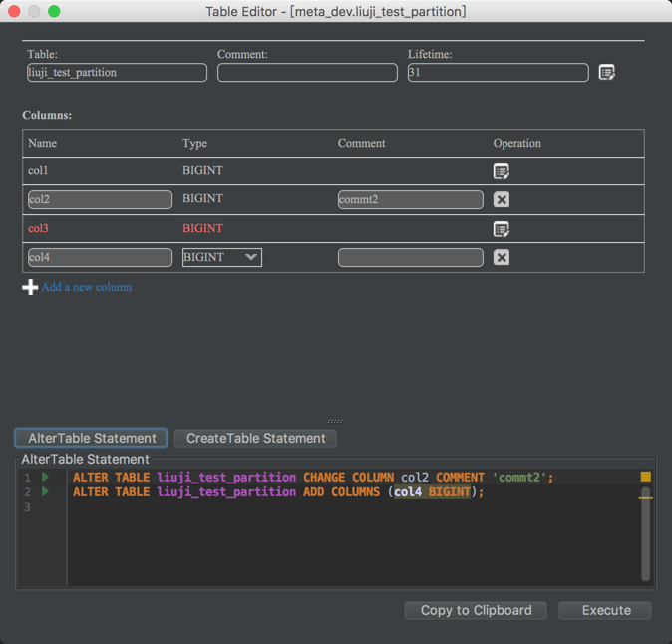Switch to AlterTable Statement tab
Screen dimensions: 672x644
pyautogui.click(x=91, y=438)
